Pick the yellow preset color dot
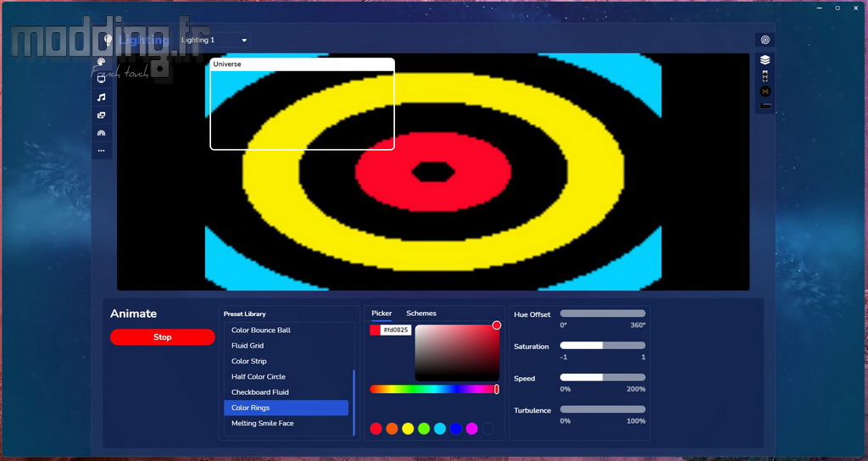 [x=408, y=428]
